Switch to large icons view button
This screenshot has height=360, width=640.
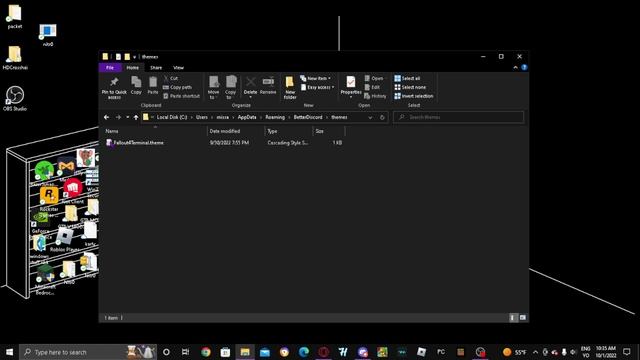[523, 318]
